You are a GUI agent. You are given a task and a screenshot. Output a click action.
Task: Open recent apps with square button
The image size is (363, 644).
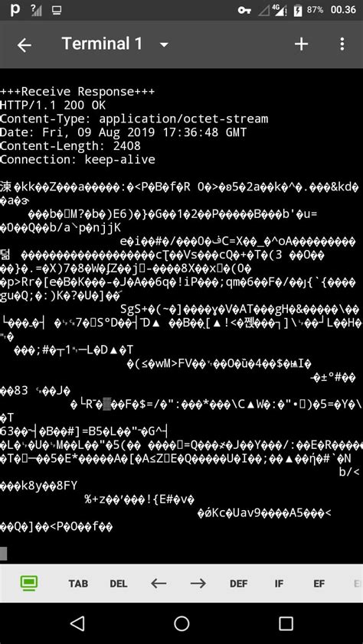click(x=286, y=623)
